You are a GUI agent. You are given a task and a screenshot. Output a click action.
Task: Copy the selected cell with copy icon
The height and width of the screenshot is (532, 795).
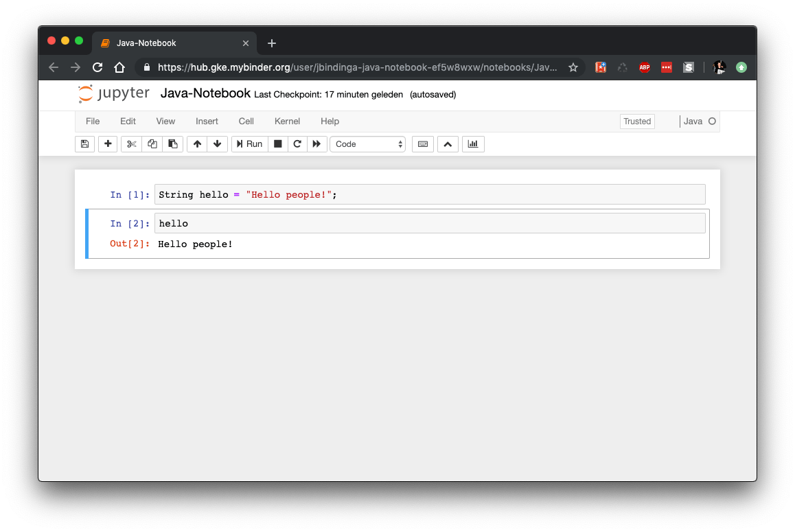152,143
